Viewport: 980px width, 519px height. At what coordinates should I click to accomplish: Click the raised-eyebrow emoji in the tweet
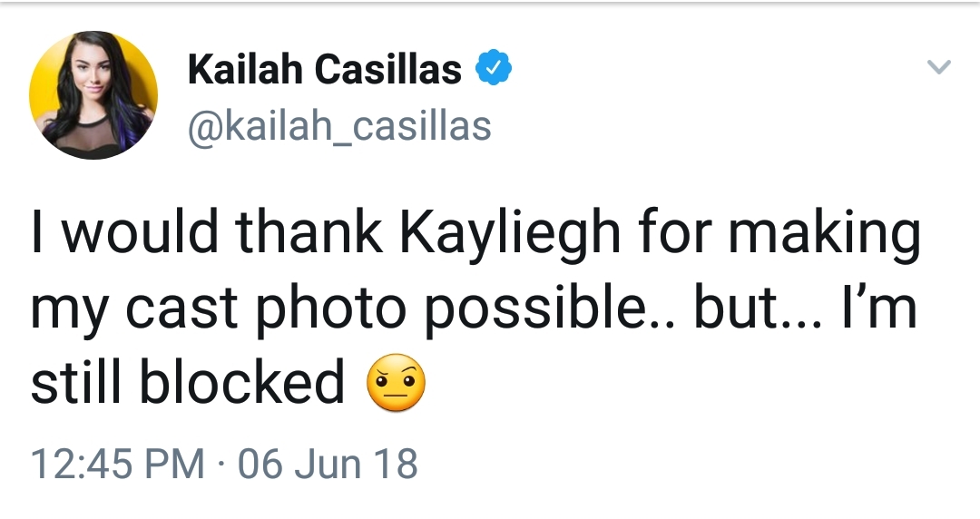click(397, 382)
